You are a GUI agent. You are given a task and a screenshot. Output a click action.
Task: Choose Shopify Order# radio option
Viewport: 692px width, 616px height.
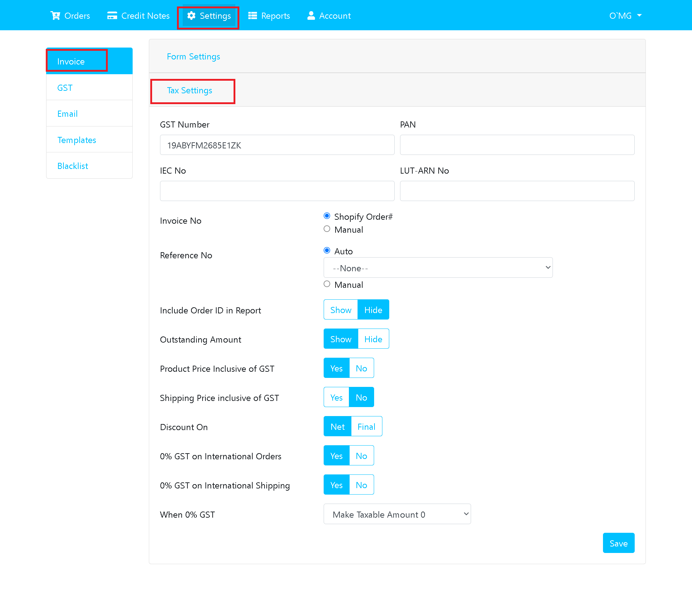[327, 216]
